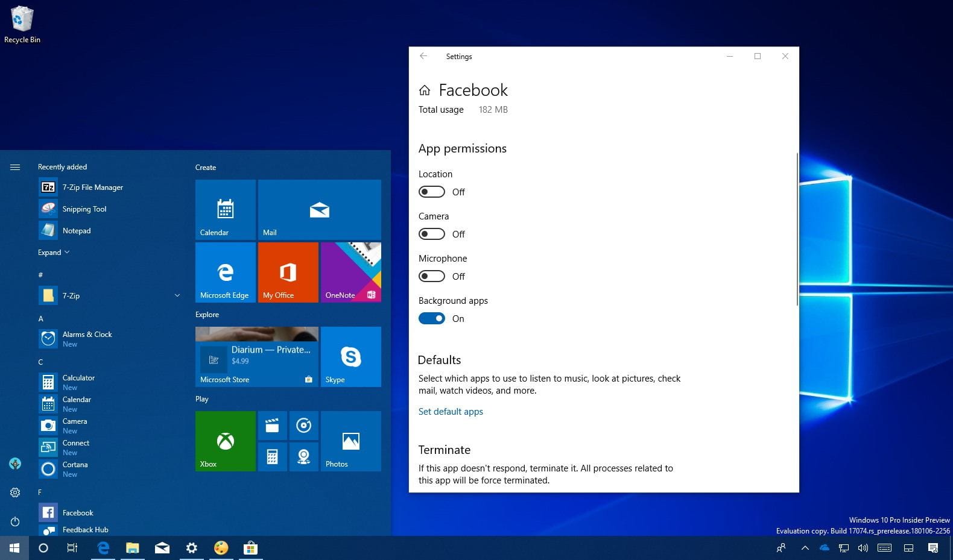This screenshot has height=560, width=953.
Task: Click the Settings home icon
Action: [425, 90]
